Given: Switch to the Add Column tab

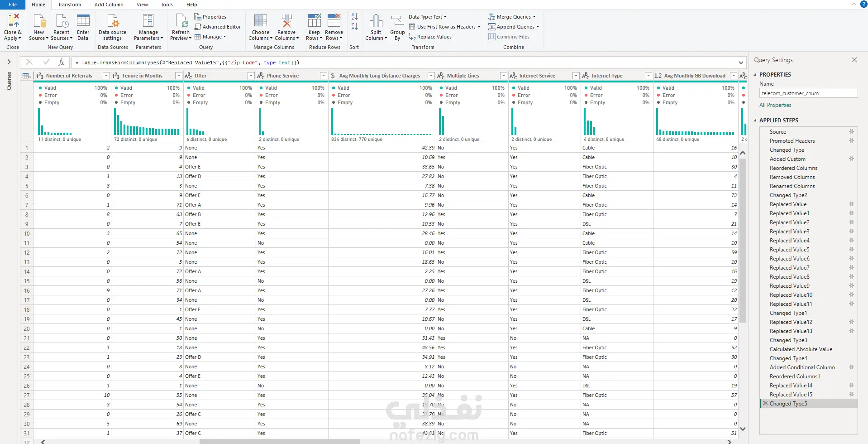Looking at the screenshot, I should 109,5.
